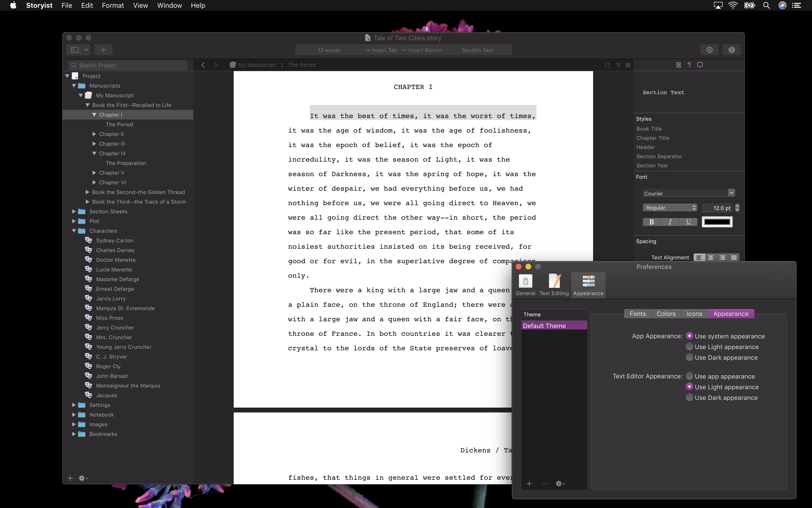The width and height of the screenshot is (812, 508).
Task: Click Insert Tab in the toolbar
Action: tap(381, 50)
